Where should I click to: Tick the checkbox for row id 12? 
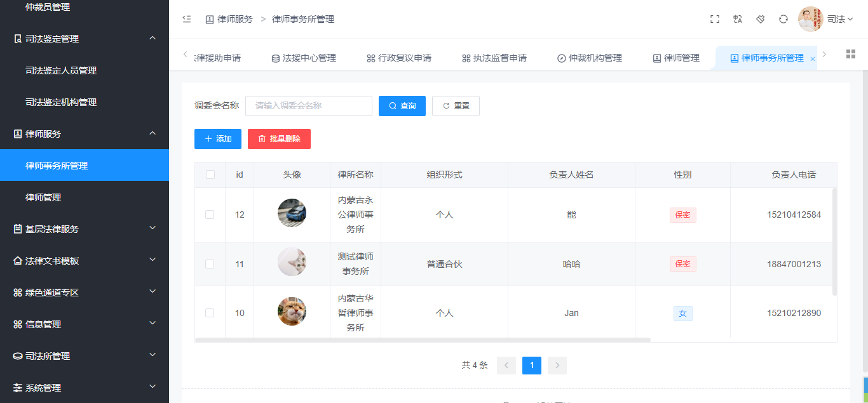[x=210, y=215]
